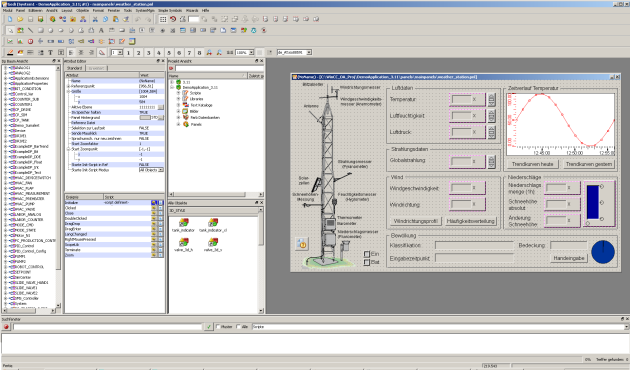Switch to layer 1 button
Screen dimensions: 630x370
point(128,53)
